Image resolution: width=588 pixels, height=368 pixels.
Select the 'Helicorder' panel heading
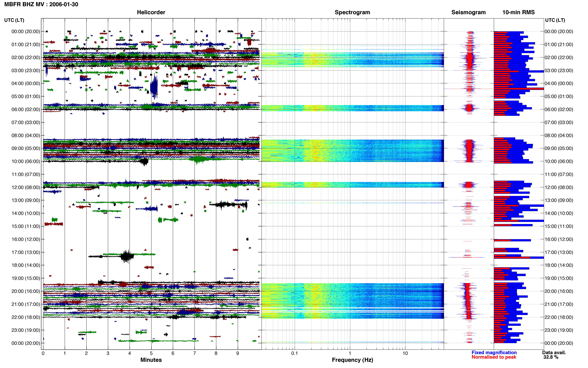(x=151, y=12)
